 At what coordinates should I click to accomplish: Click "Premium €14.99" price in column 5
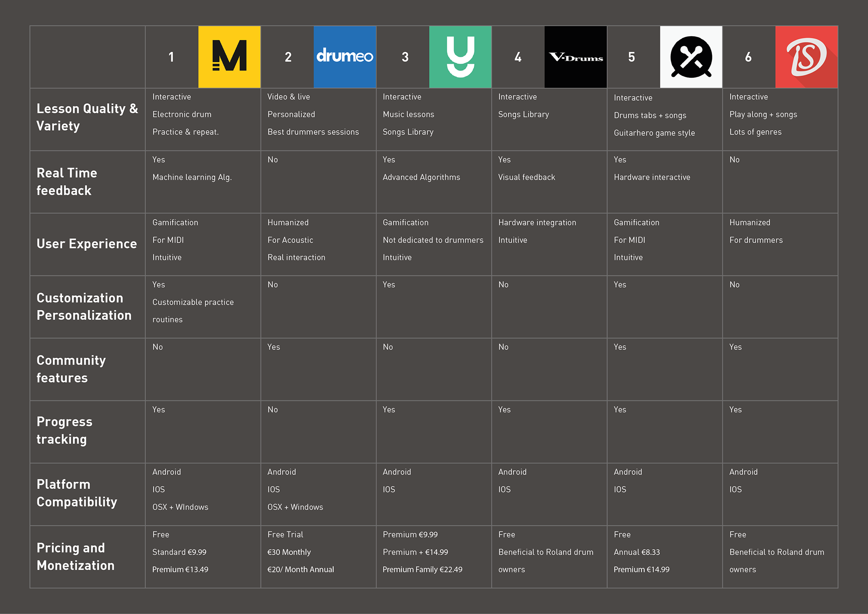click(642, 570)
